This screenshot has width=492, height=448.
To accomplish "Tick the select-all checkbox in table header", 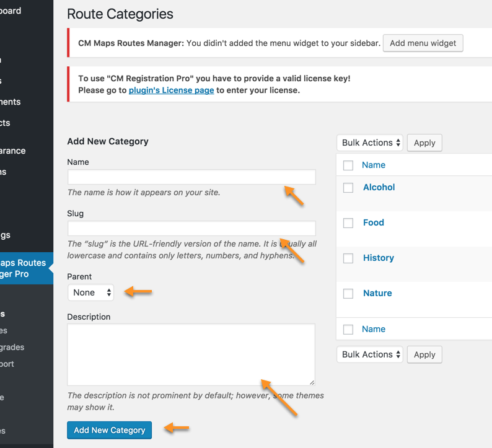I will tap(348, 165).
